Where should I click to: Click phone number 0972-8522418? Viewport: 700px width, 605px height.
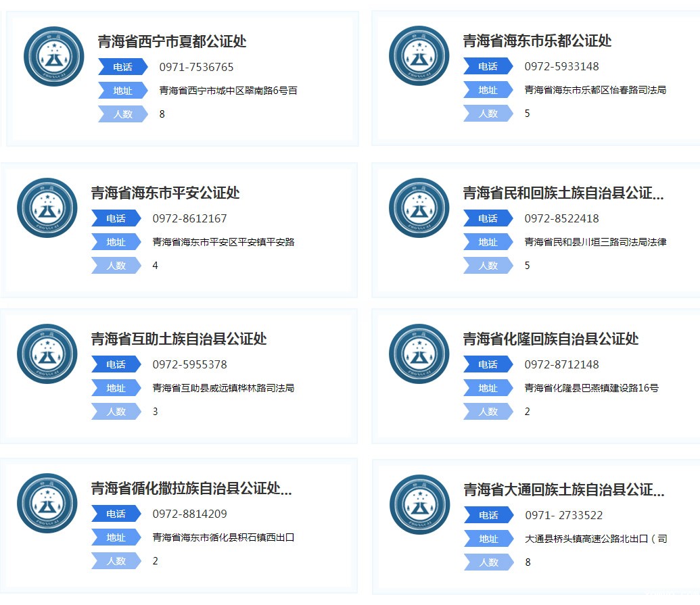click(561, 218)
